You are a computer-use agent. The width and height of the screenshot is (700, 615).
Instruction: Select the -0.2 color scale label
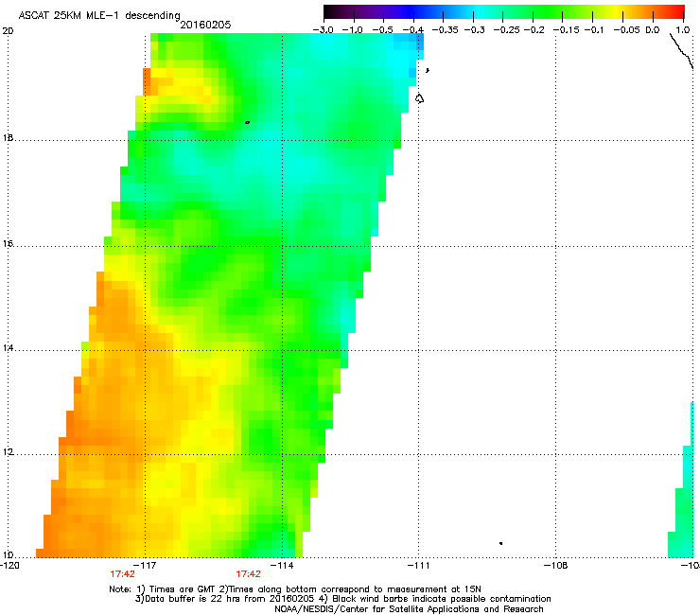pyautogui.click(x=534, y=30)
